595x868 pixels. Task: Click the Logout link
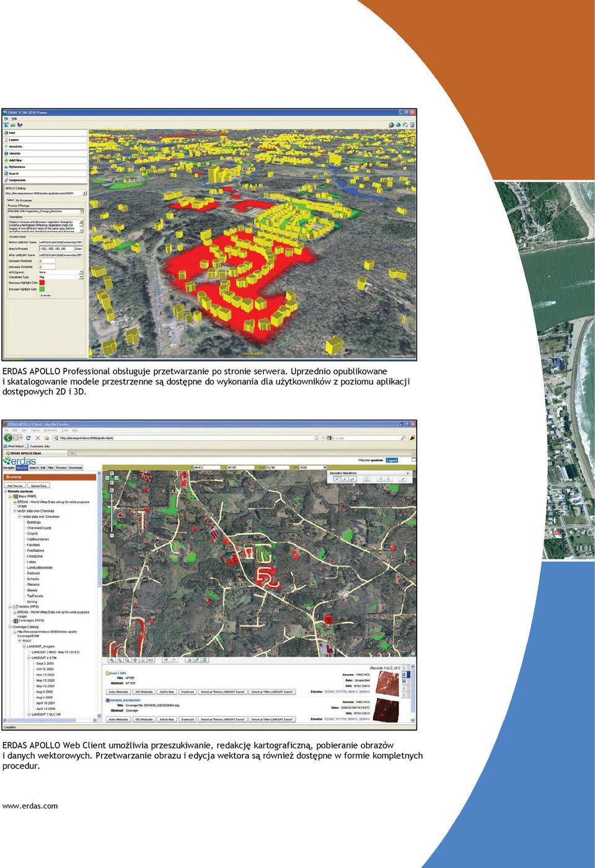click(392, 461)
